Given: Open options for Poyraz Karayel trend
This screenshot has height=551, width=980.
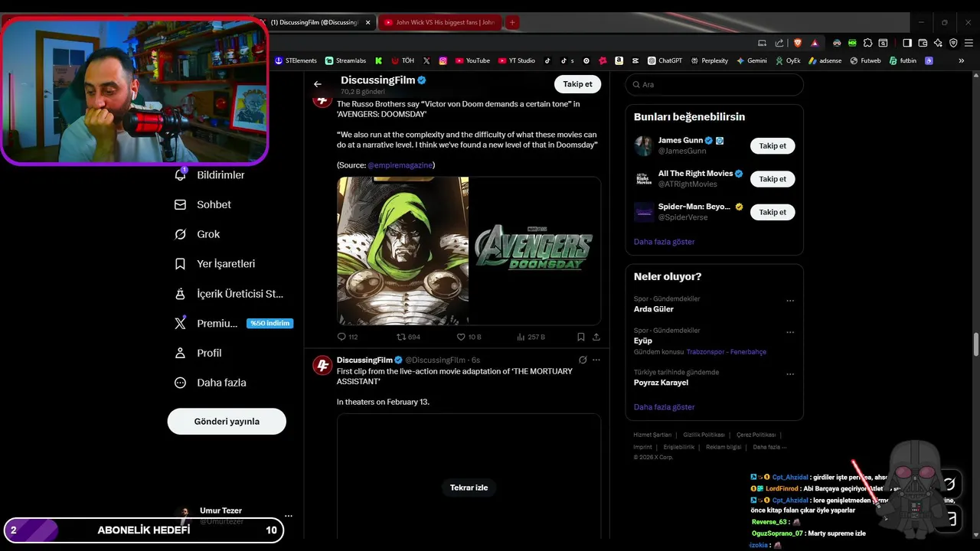Looking at the screenshot, I should coord(790,374).
